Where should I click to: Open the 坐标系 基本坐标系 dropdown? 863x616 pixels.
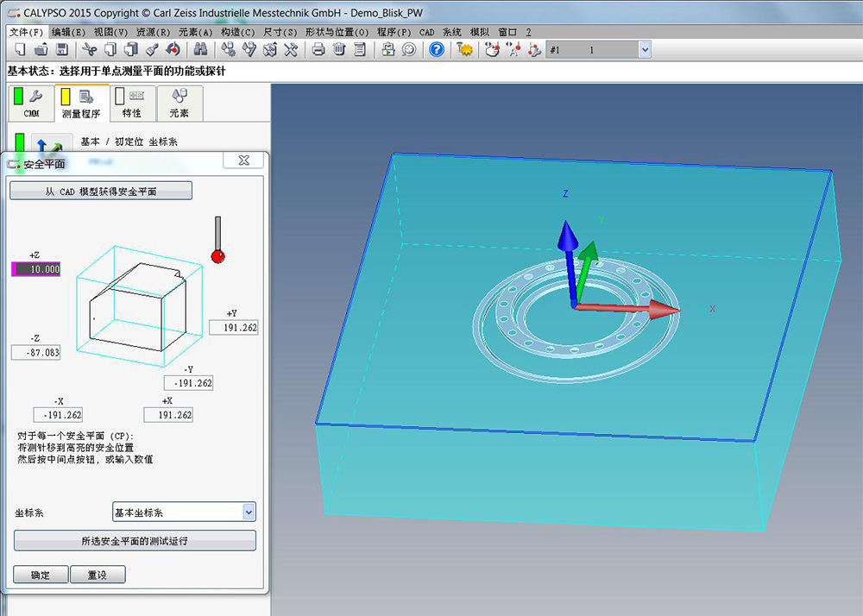point(184,512)
